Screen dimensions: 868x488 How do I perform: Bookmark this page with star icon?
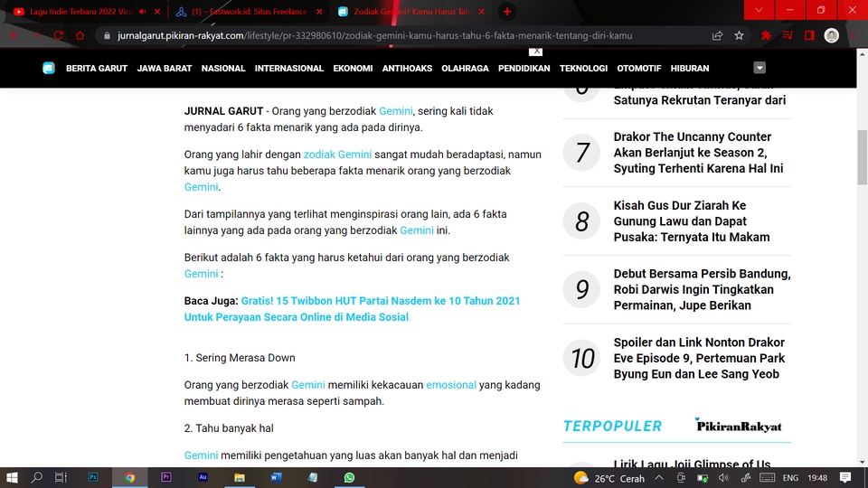tap(739, 35)
